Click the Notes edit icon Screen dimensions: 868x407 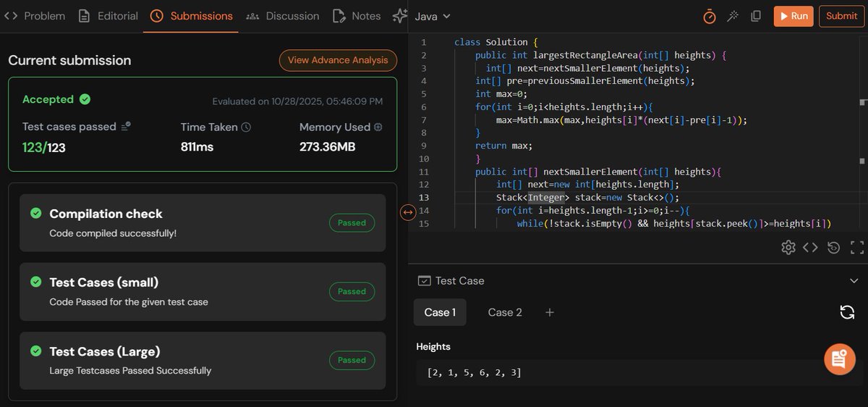pyautogui.click(x=339, y=15)
